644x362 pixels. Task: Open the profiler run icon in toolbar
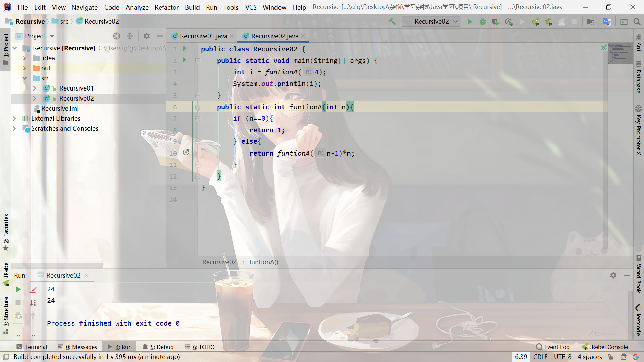coord(509,22)
